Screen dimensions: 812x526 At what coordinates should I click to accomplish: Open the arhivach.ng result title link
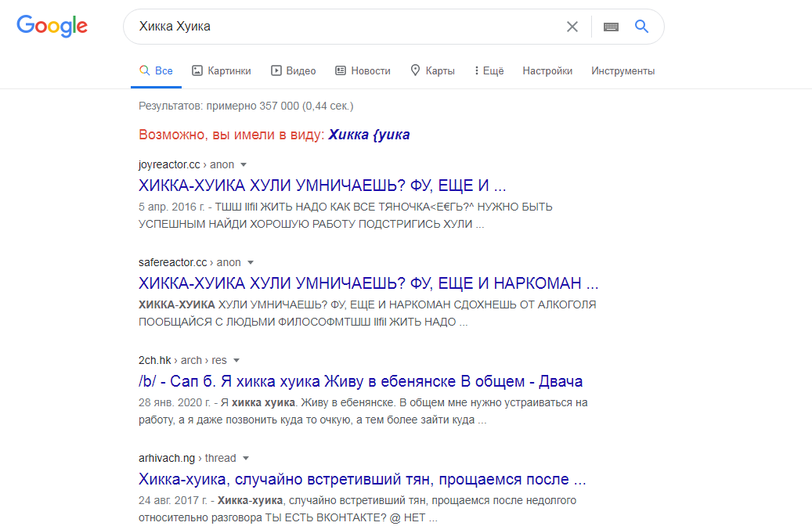(x=362, y=479)
